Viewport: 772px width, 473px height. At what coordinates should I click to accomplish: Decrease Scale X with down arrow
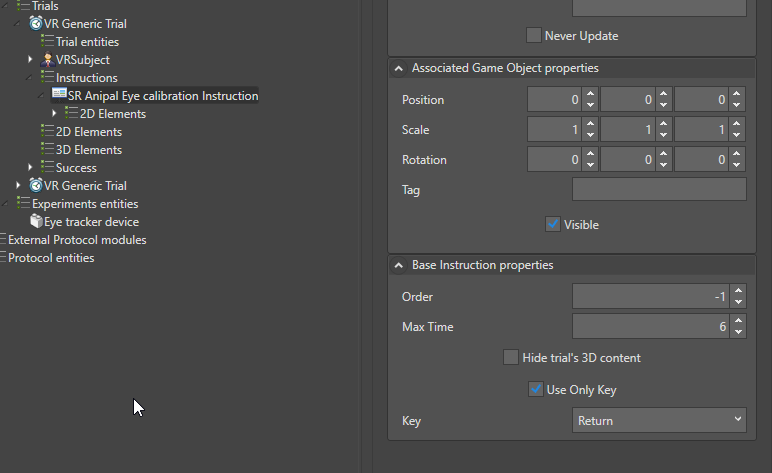coord(590,135)
